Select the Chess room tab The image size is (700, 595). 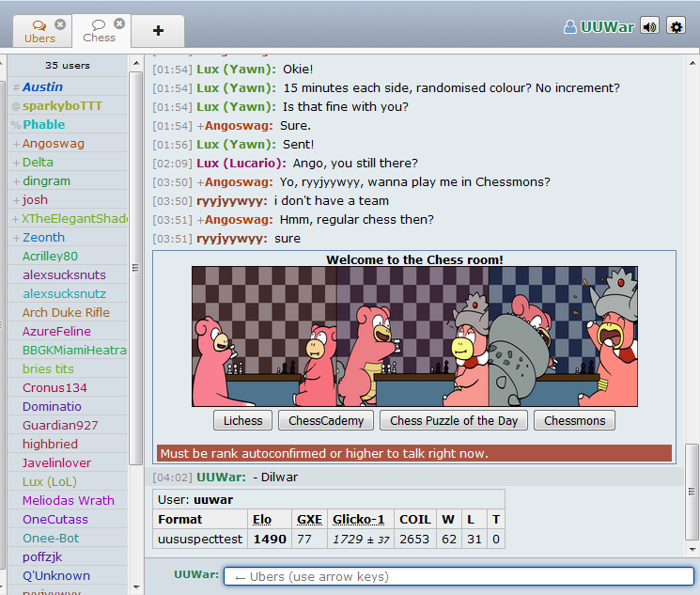pyautogui.click(x=99, y=31)
